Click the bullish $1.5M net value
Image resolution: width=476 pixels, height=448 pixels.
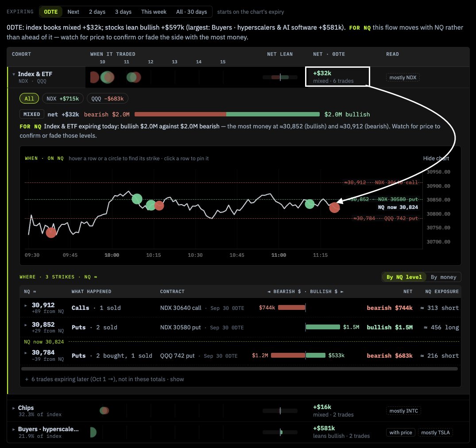click(x=390, y=327)
